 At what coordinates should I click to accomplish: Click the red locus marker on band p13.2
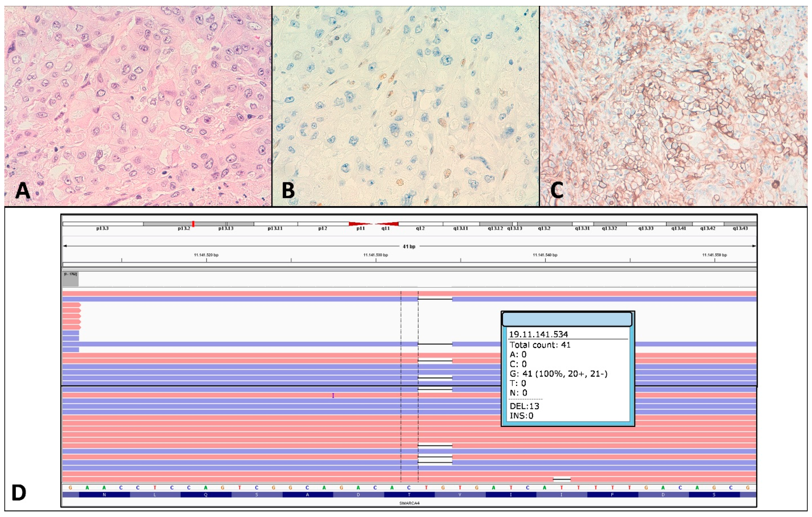pyautogui.click(x=193, y=224)
